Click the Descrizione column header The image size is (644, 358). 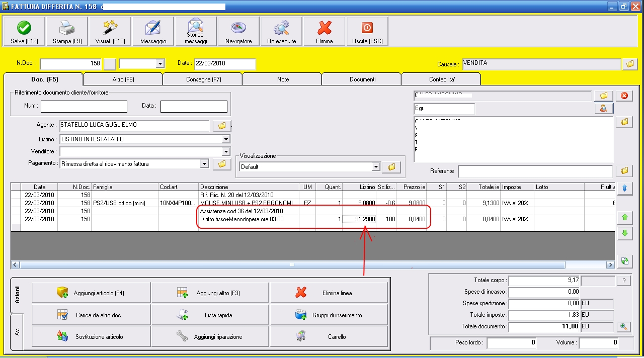[249, 187]
